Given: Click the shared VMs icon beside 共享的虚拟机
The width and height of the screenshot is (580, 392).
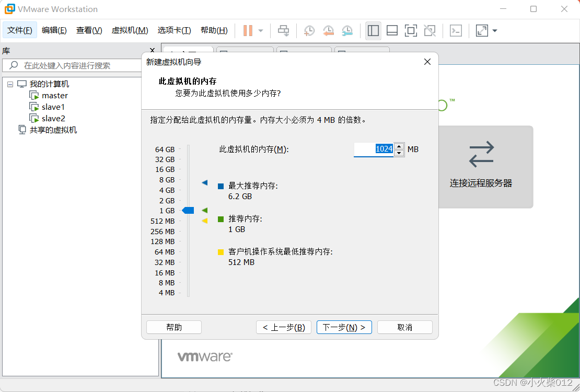Looking at the screenshot, I should pos(22,130).
